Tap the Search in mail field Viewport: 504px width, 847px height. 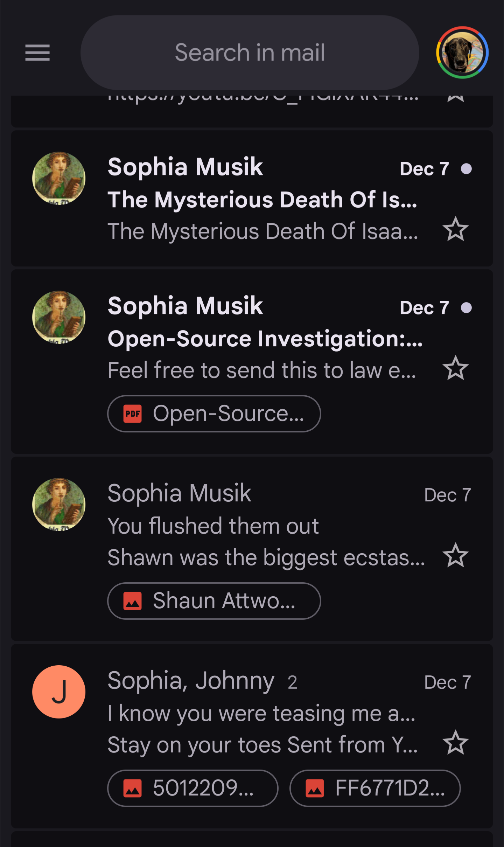click(250, 53)
